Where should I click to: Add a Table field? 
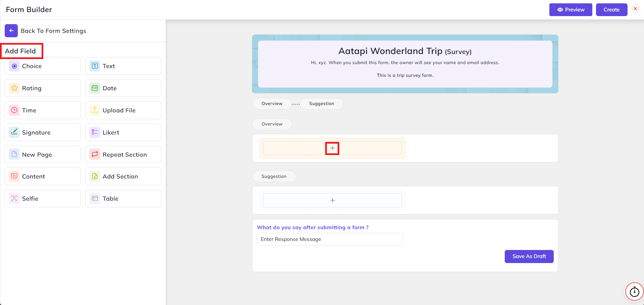tap(123, 199)
